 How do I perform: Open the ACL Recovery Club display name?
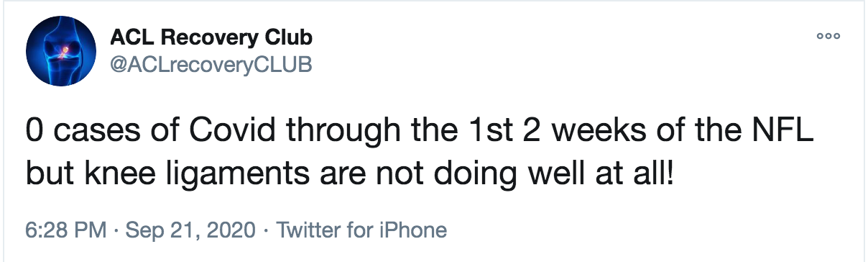pos(211,37)
